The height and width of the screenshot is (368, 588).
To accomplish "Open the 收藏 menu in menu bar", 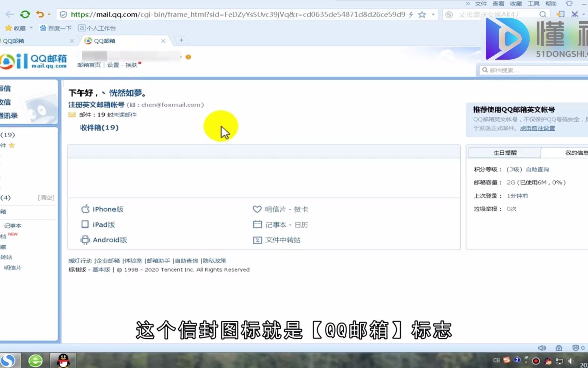I will pos(516,4).
